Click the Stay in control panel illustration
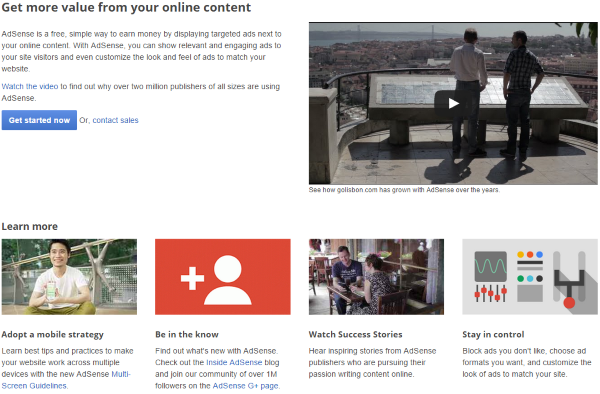Viewport: 600px width, 394px height. [x=530, y=277]
